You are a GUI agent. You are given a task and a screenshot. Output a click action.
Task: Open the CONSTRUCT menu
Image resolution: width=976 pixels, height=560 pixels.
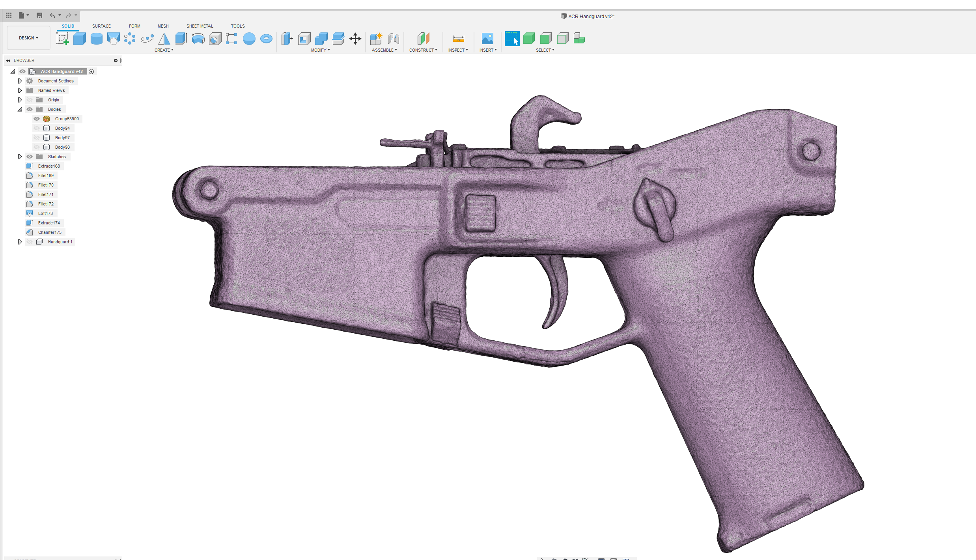(423, 50)
